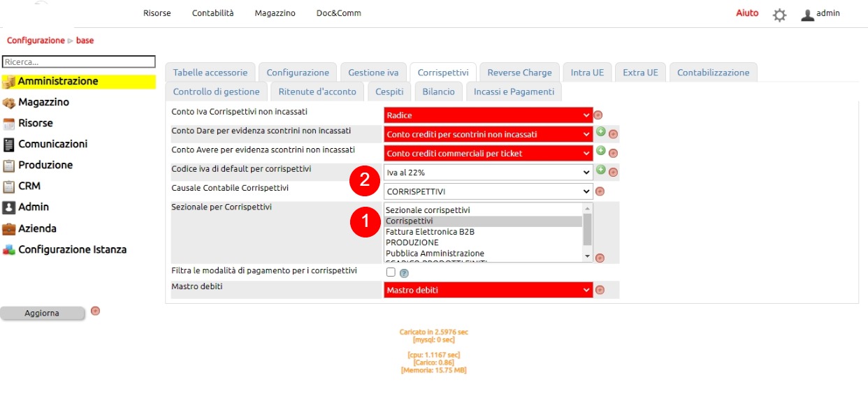The width and height of the screenshot is (868, 417).
Task: Open the Radice account dropdown
Action: point(489,115)
